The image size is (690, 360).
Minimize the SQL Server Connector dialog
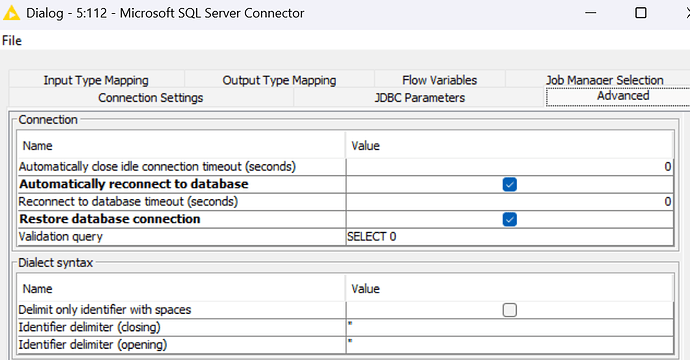click(591, 13)
